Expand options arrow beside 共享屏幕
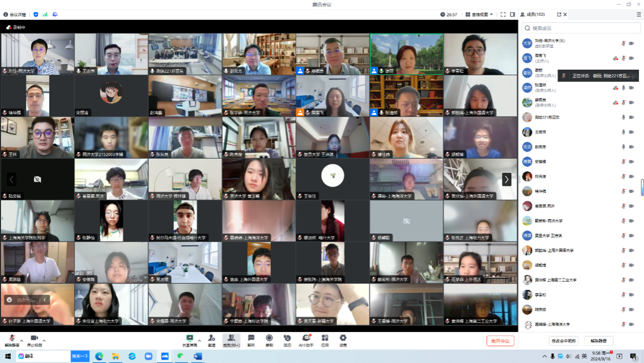This screenshot has width=644, height=363. coord(199,341)
